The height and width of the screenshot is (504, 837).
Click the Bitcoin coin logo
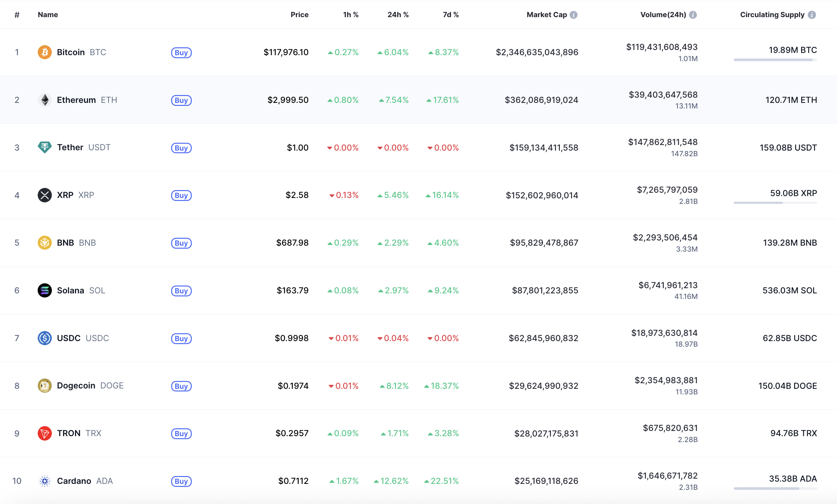(x=45, y=52)
